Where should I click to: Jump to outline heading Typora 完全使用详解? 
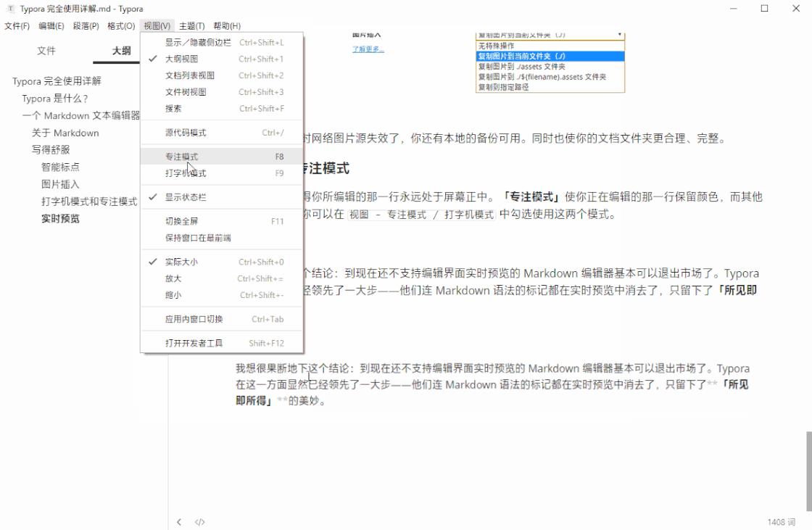coord(57,81)
